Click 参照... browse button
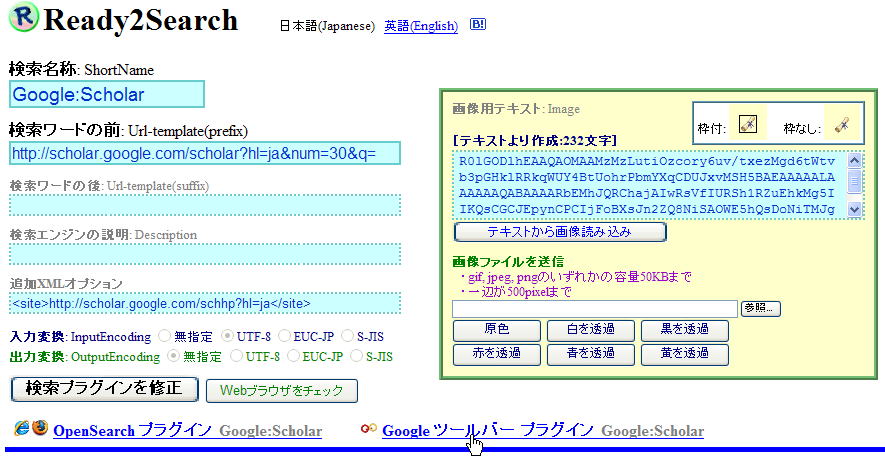 (761, 308)
